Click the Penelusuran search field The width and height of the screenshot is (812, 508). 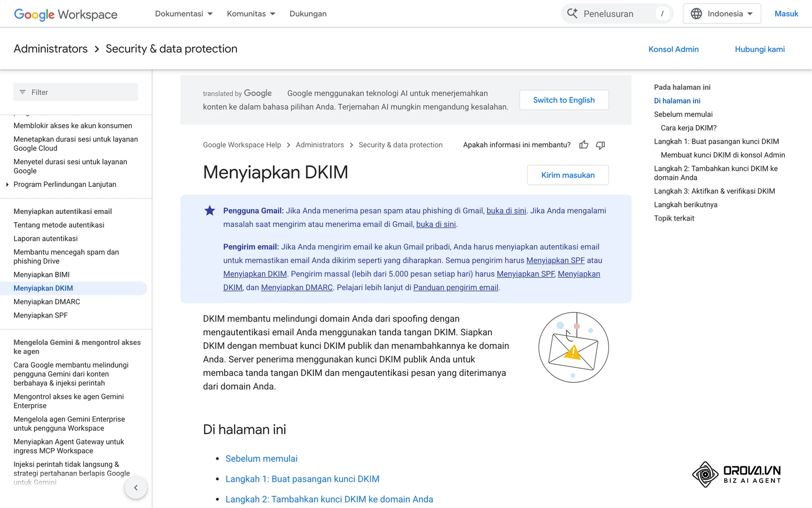pyautogui.click(x=617, y=14)
